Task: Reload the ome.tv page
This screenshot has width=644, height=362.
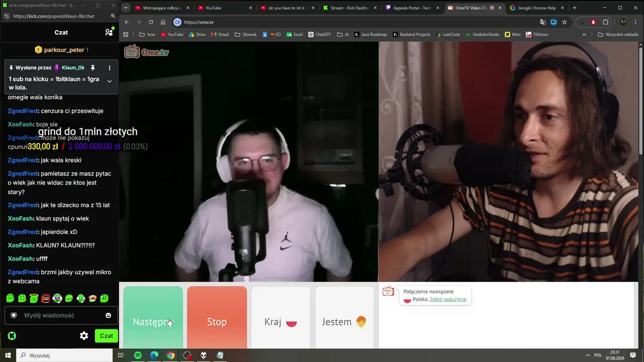Action: [151, 22]
